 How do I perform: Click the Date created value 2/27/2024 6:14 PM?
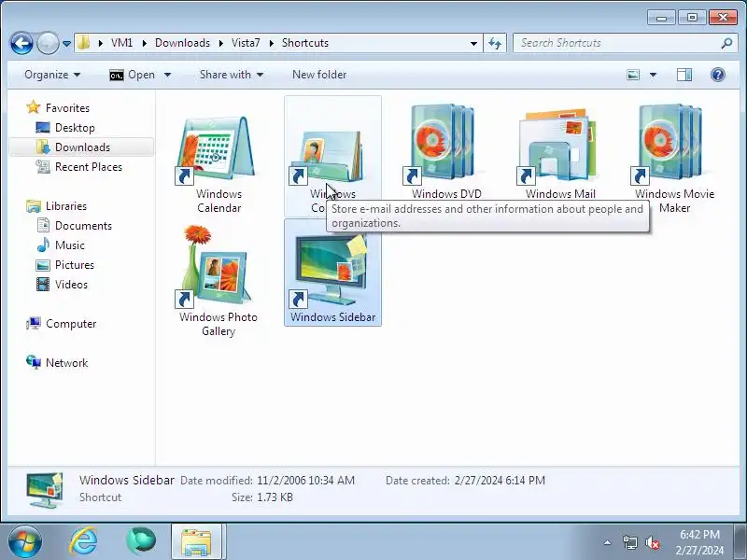pos(500,481)
